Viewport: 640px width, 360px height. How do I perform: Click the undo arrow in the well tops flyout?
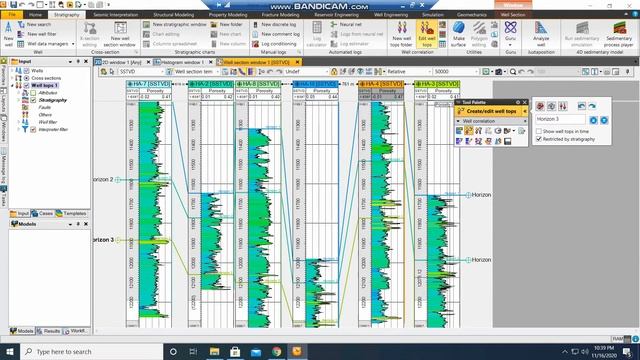pyautogui.click(x=582, y=106)
